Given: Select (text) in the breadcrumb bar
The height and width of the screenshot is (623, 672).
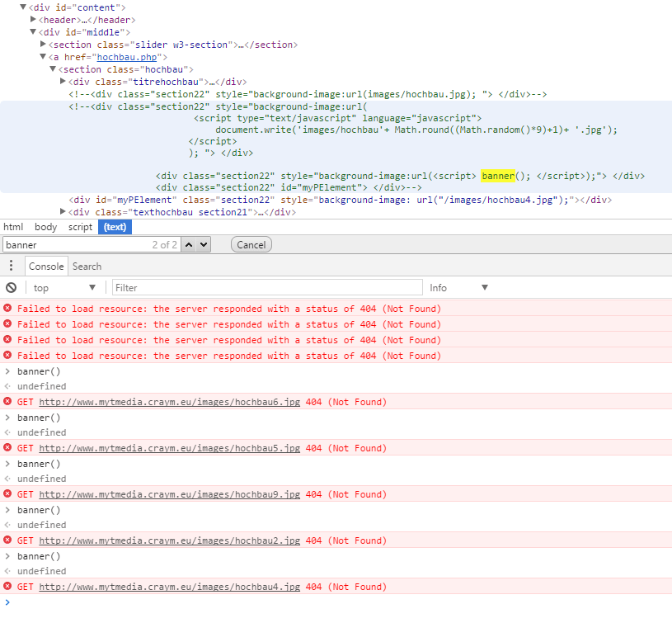Looking at the screenshot, I should (x=115, y=227).
